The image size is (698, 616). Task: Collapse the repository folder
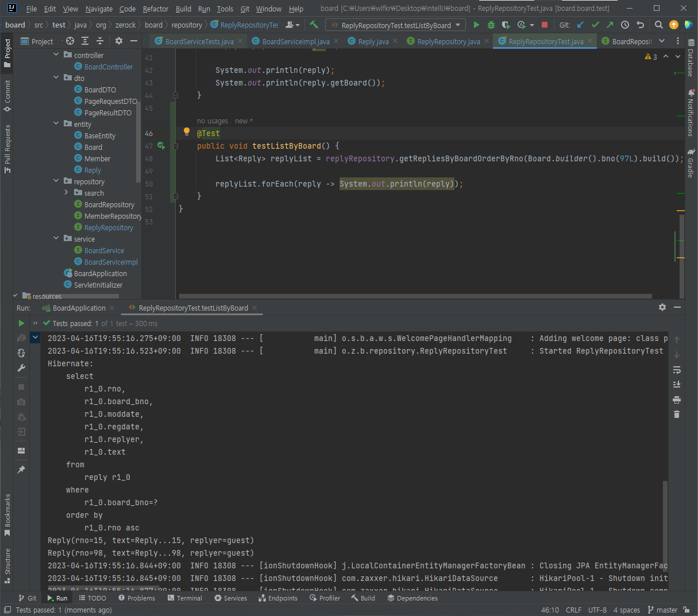point(56,181)
